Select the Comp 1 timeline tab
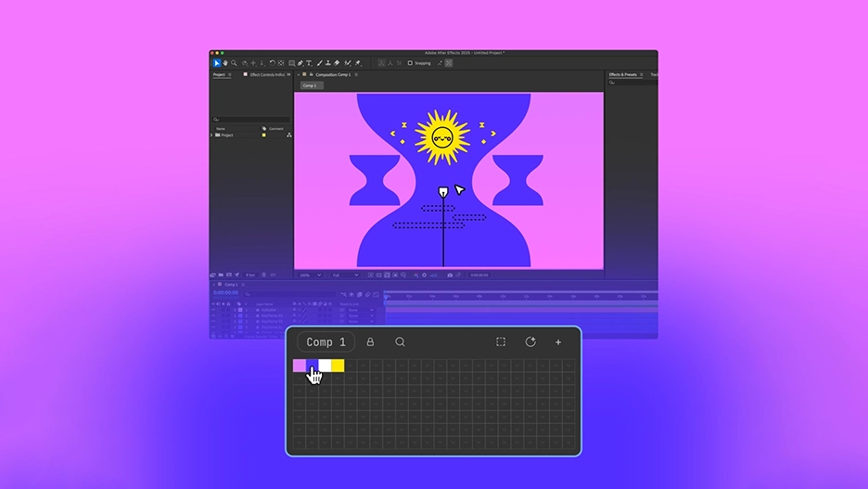Image resolution: width=868 pixels, height=489 pixels. 232,285
